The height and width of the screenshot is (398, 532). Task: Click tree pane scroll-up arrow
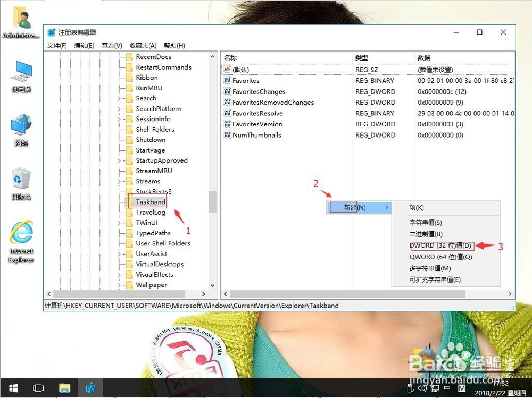click(x=212, y=57)
